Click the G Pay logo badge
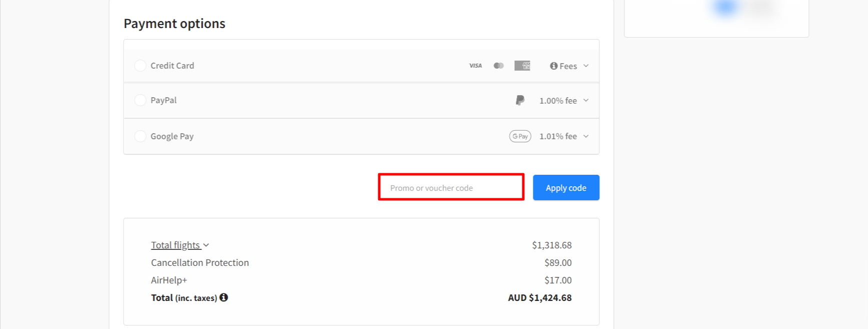The image size is (868, 329). [x=520, y=136]
